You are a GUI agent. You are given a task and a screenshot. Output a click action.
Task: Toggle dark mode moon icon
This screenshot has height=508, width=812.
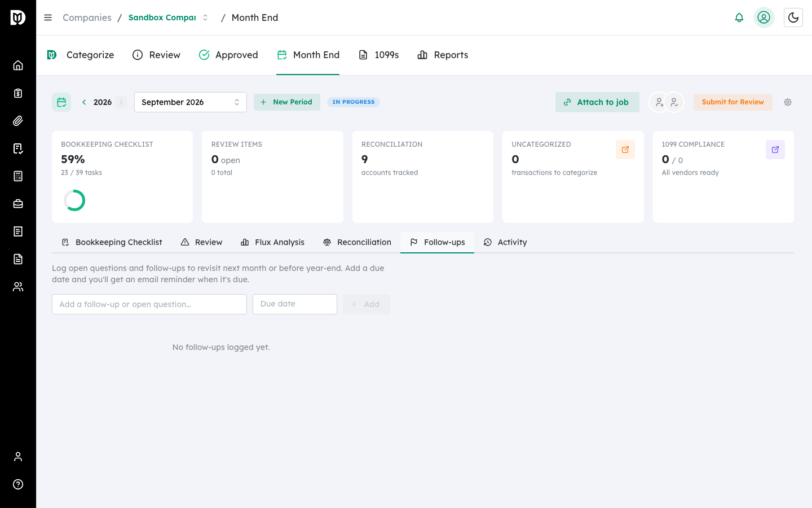(x=793, y=17)
